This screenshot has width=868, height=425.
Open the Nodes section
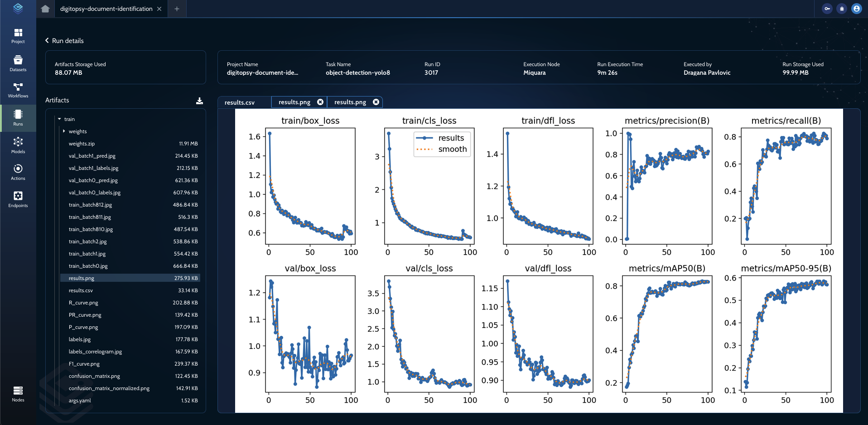18,394
